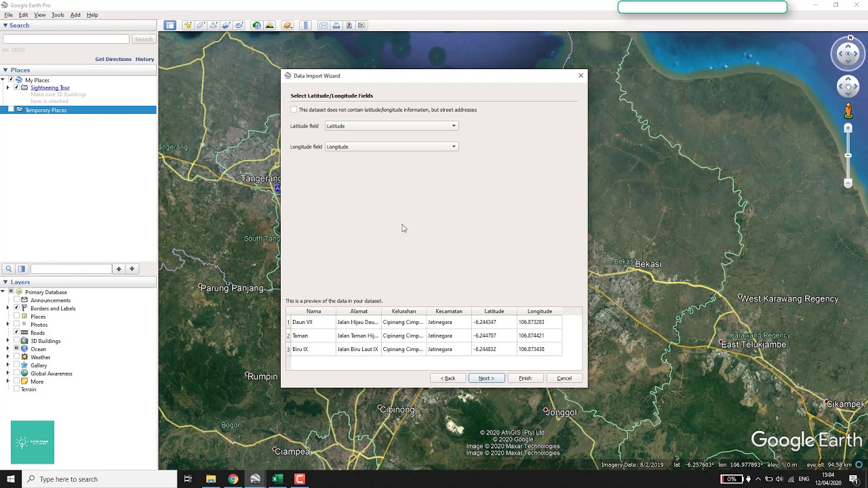Open the planet switcher toolbar icon

(x=288, y=26)
